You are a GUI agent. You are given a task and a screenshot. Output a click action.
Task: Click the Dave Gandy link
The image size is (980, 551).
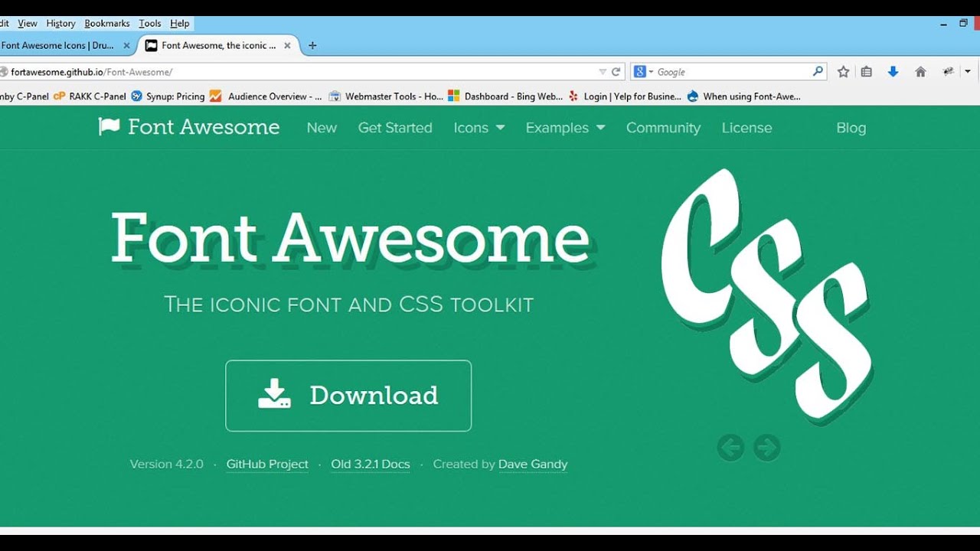pyautogui.click(x=533, y=464)
